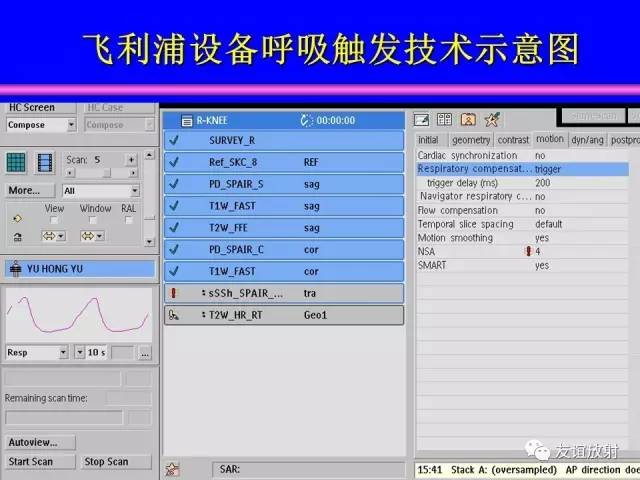Click the icon beside T2W_HR_RT

174,315
